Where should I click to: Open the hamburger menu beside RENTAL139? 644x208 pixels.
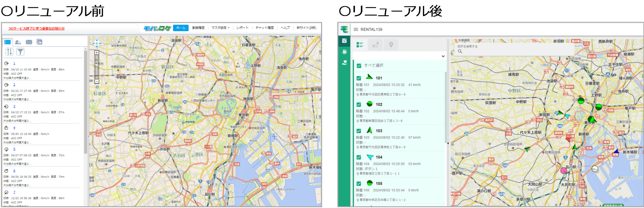pos(356,29)
